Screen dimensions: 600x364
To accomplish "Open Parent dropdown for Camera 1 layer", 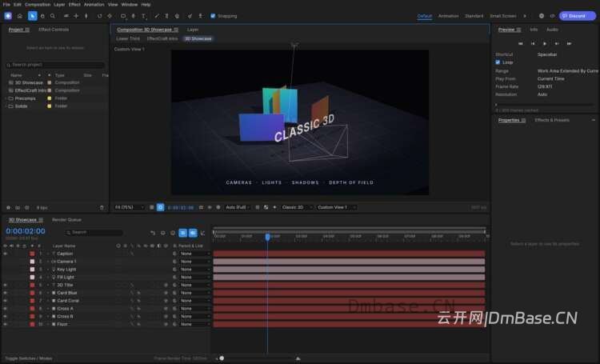I will pyautogui.click(x=194, y=262).
